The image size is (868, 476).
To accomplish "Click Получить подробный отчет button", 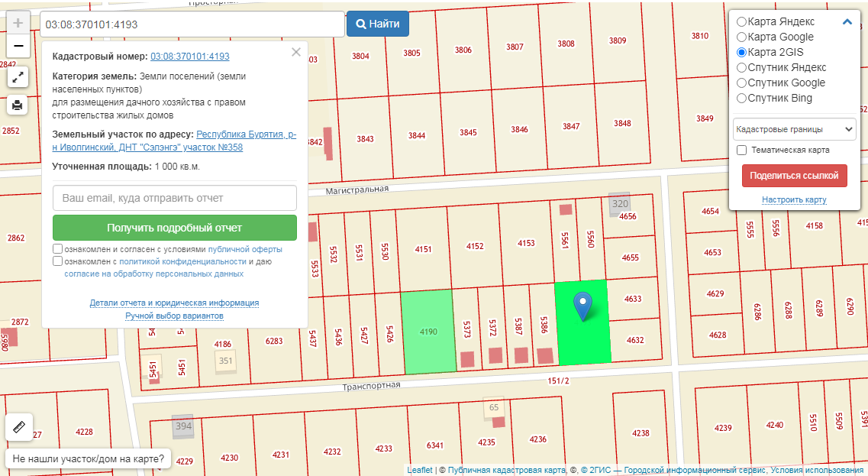I will pyautogui.click(x=174, y=228).
